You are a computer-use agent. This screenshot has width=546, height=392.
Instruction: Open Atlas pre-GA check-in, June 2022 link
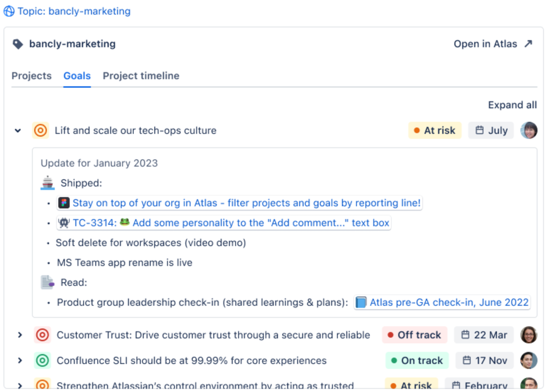442,302
